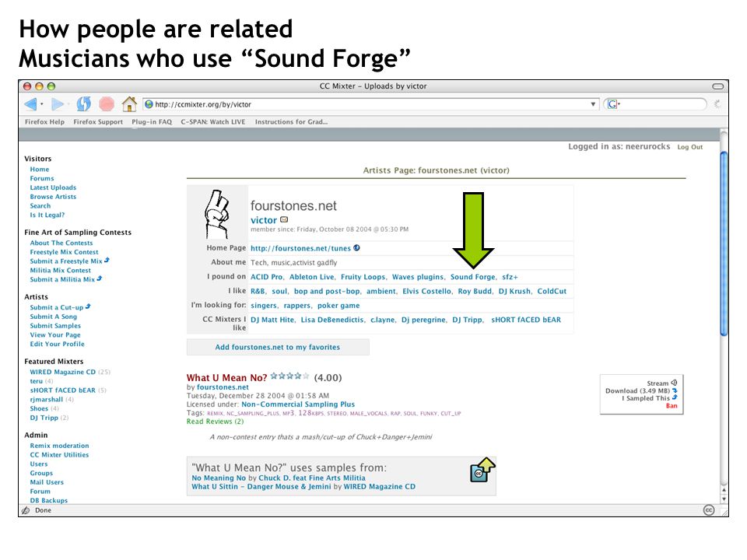Open the Home link in Visitors

click(x=40, y=169)
